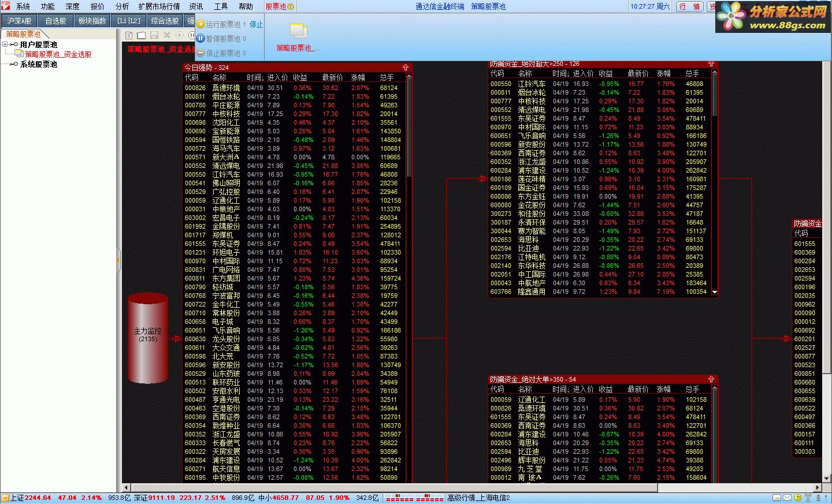
Task: Switch to the 综合选股 tab
Action: pyautogui.click(x=165, y=21)
